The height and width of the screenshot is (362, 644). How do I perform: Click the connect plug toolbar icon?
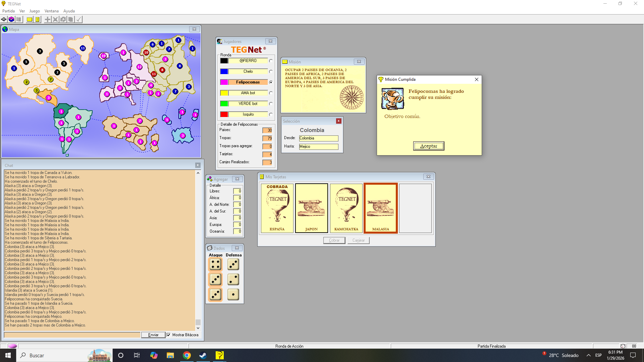tap(4, 19)
